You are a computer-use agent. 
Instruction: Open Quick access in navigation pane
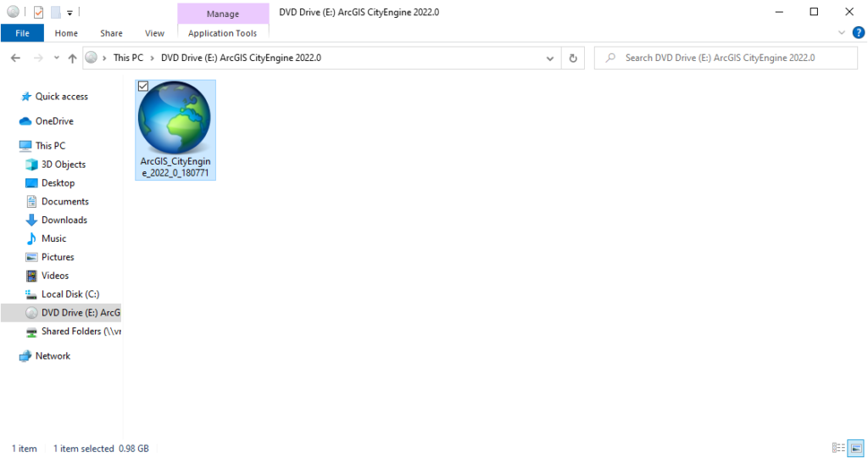(61, 97)
